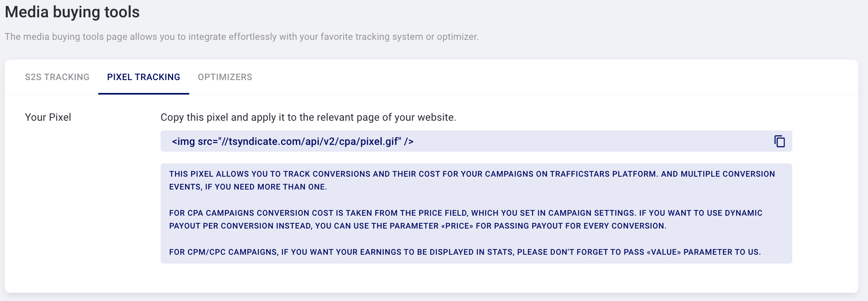This screenshot has height=301, width=868.
Task: Click pixel.gif in the code snippet
Action: [x=379, y=142]
